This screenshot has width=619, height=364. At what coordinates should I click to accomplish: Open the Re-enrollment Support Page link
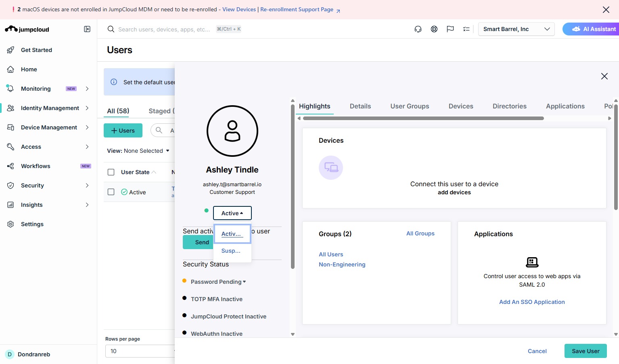(x=300, y=9)
